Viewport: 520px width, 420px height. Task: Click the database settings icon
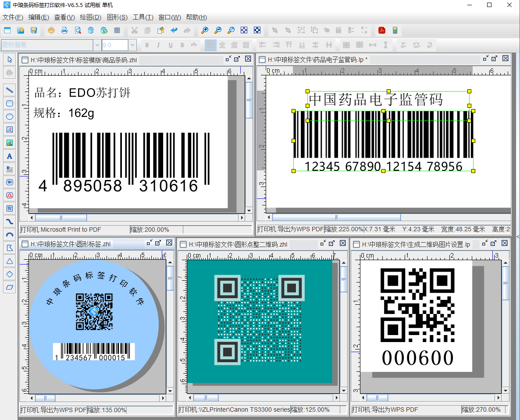[x=91, y=30]
